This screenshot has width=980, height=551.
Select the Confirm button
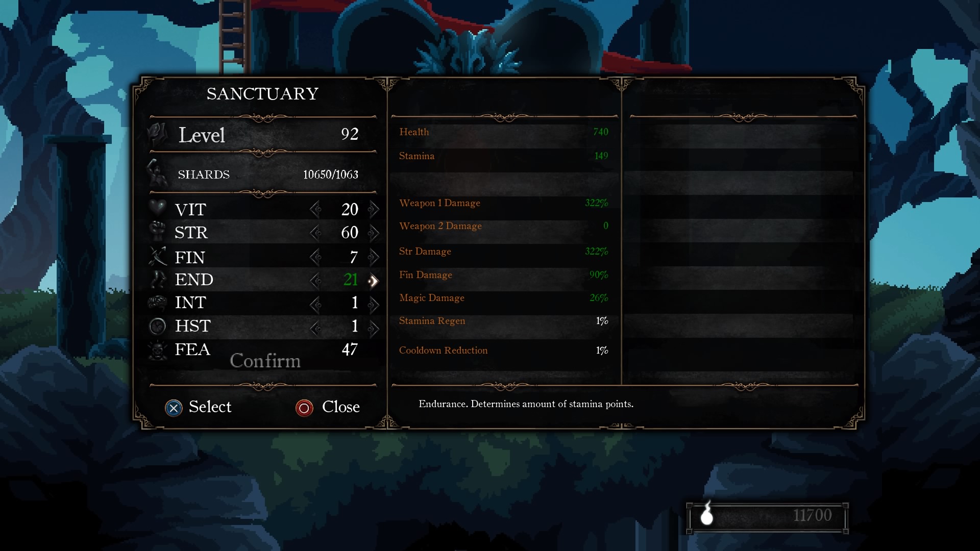[x=264, y=361]
